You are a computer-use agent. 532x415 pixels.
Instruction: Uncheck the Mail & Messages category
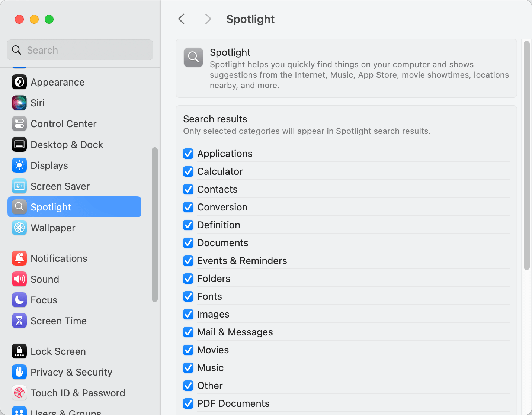(x=188, y=332)
